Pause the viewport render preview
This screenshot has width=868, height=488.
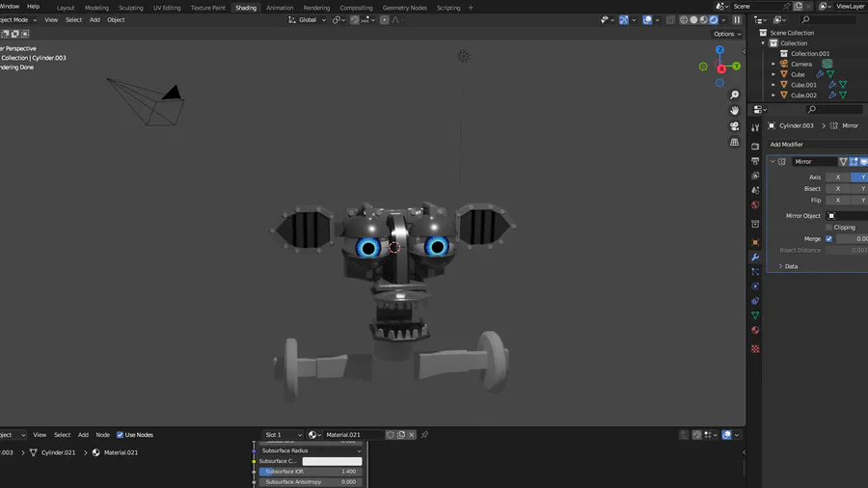coord(737,20)
